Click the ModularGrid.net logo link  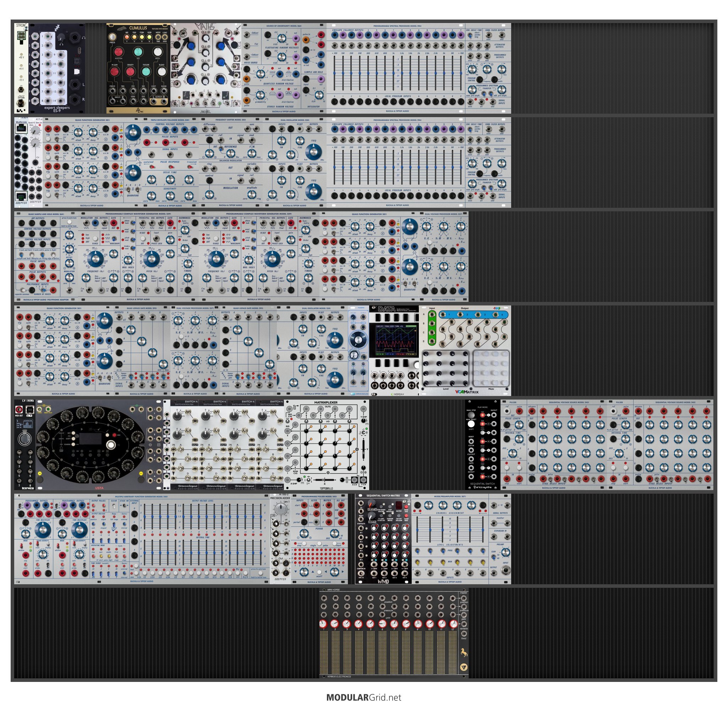tap(363, 697)
